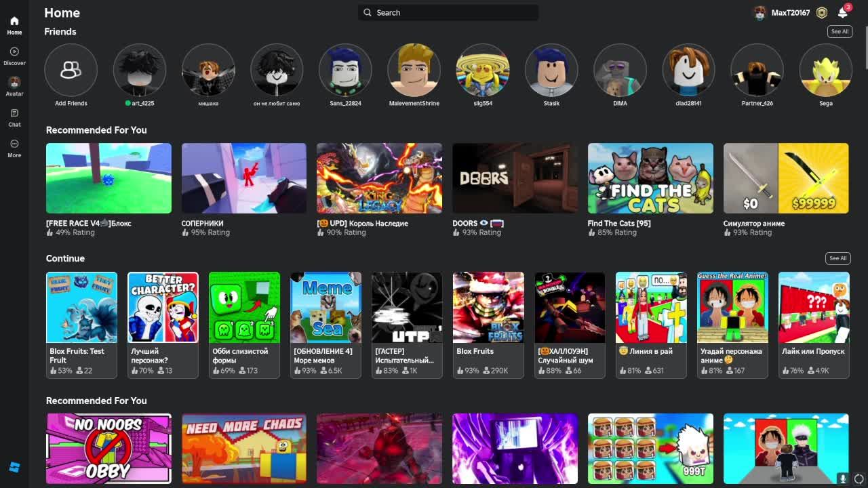
Task: Click the Friends section heading
Action: click(x=60, y=32)
